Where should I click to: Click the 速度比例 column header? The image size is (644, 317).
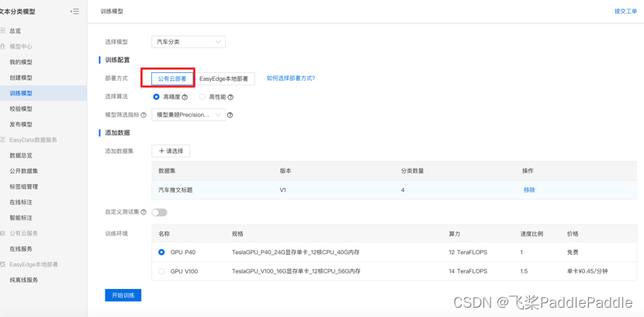531,234
